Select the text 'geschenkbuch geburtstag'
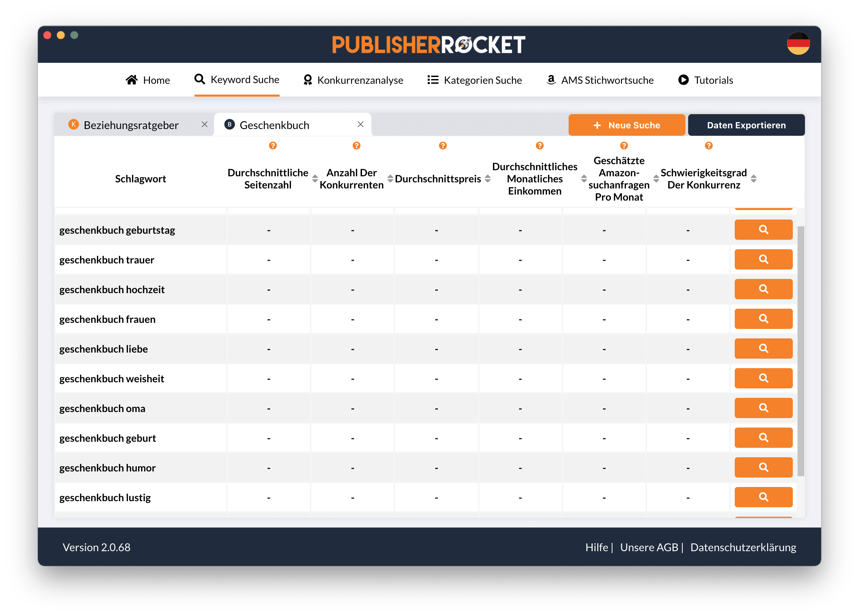The height and width of the screenshot is (616, 859). pyautogui.click(x=117, y=230)
